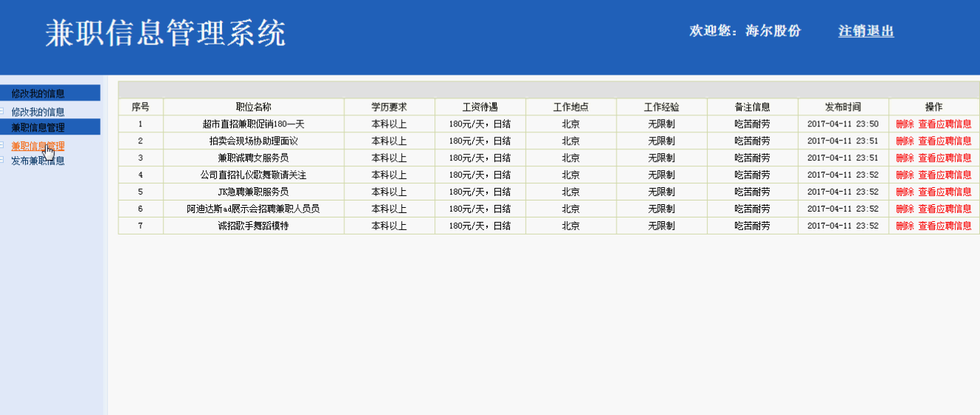Click the 注销退出 logout link
Viewport: 980px width, 415px height.
(x=866, y=31)
